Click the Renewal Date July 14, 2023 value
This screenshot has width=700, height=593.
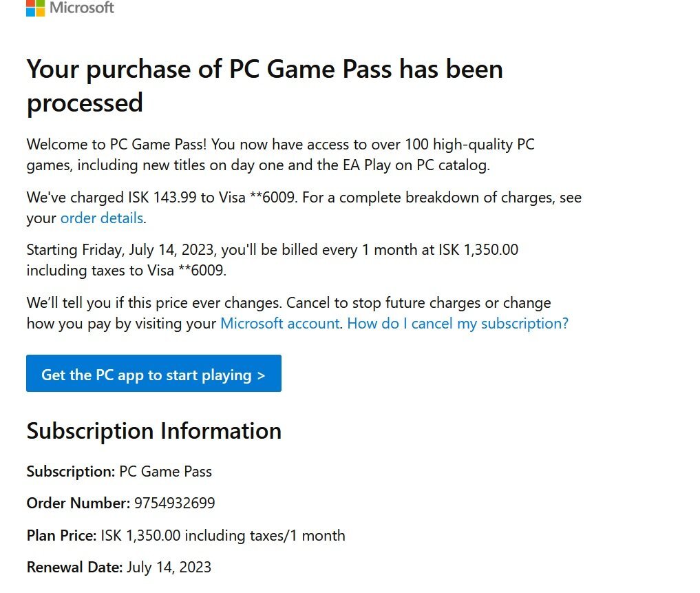[169, 568]
